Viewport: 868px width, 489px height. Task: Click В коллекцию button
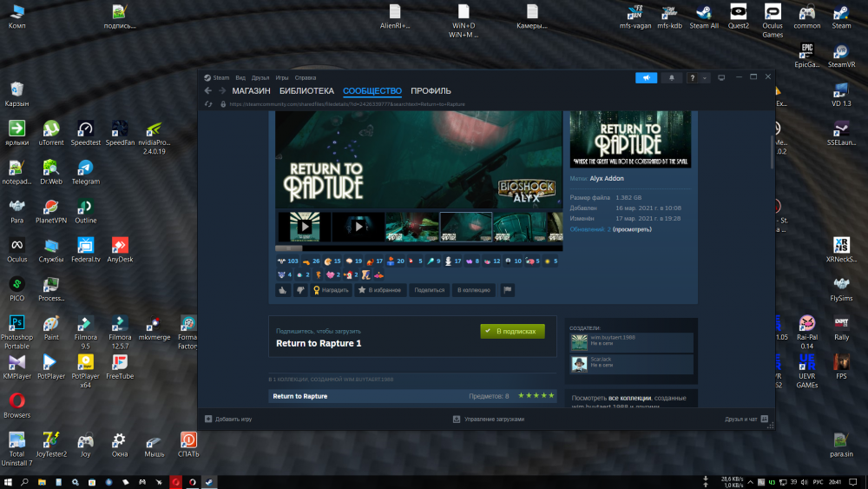(473, 290)
